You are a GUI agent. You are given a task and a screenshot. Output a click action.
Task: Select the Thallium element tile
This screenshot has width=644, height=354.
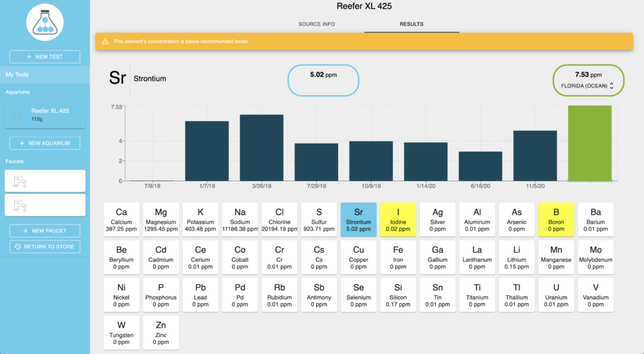516,295
